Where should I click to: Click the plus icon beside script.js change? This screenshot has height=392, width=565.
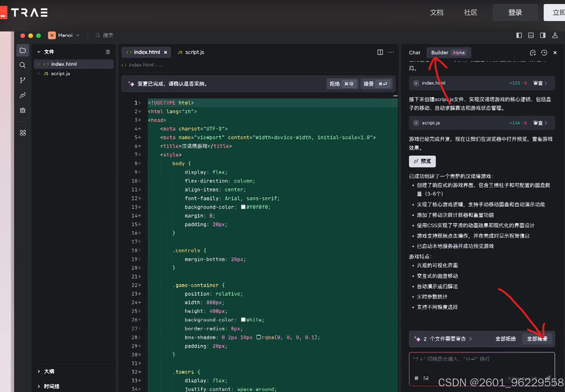416,123
